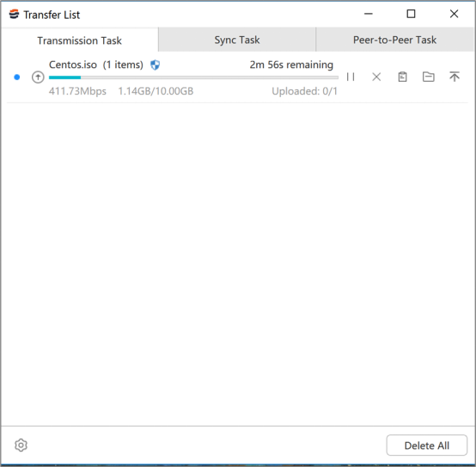Maximize the Transfer List window
Viewport: 476px width, 467px height.
click(x=411, y=14)
